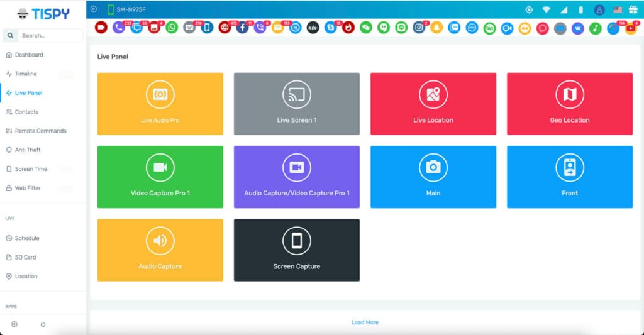Click the Facebook icon in app bar
This screenshot has width=644, height=335.
(x=242, y=28)
